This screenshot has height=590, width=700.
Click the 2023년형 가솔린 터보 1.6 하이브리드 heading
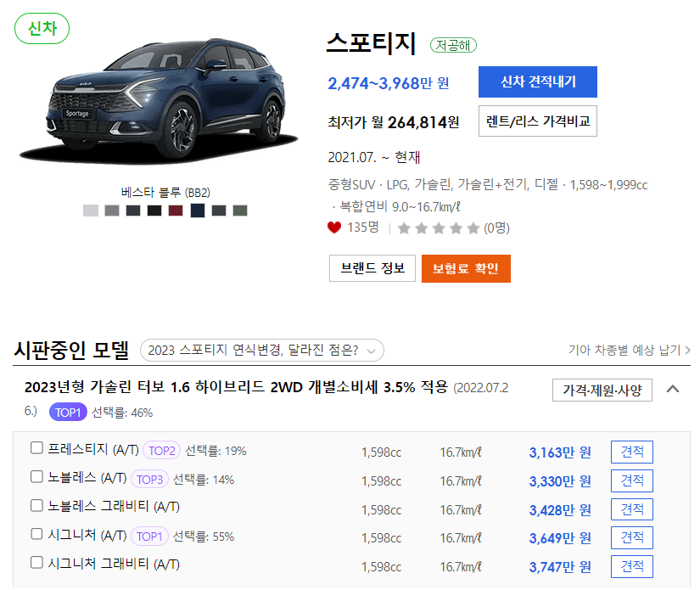coord(236,387)
